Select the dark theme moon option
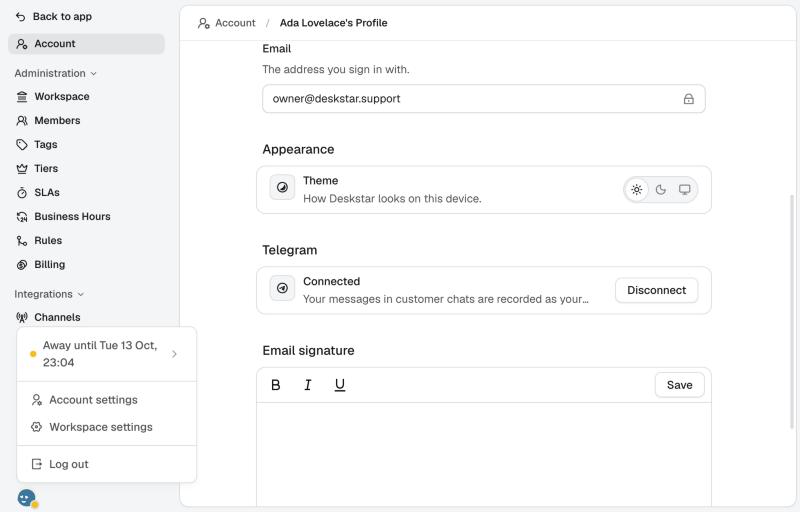 [x=661, y=190]
